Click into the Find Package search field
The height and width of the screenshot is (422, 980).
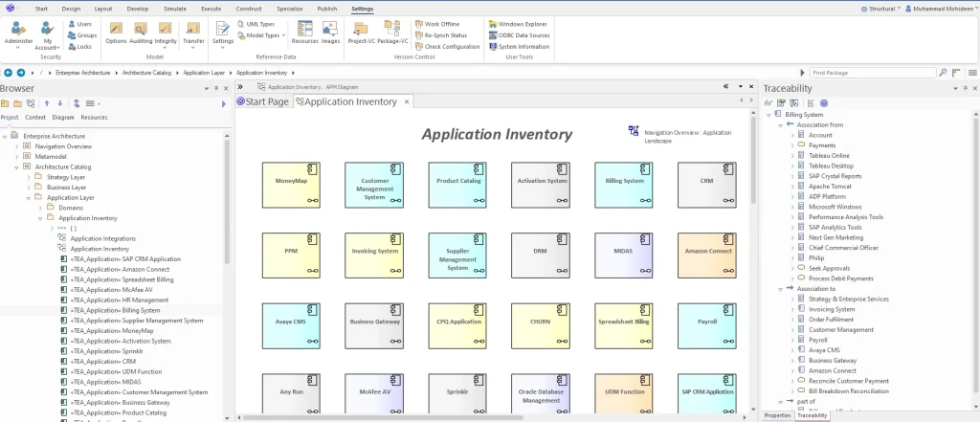(x=873, y=73)
